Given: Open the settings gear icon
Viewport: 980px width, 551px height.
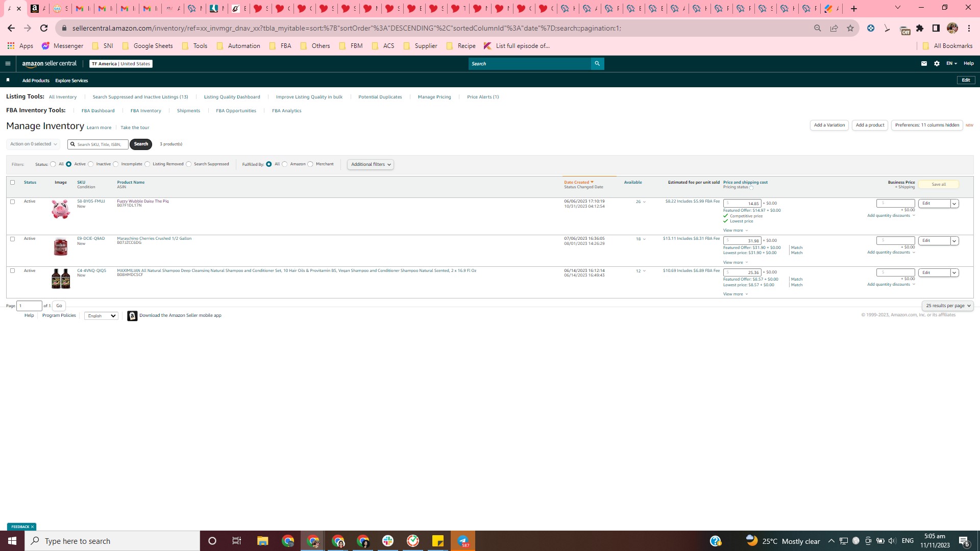Looking at the screenshot, I should tap(937, 64).
